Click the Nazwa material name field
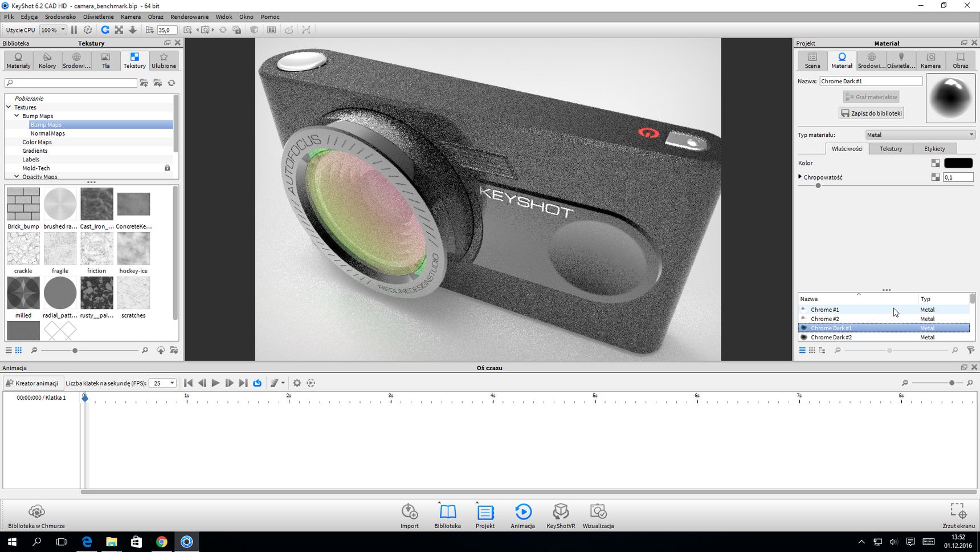This screenshot has height=552, width=980. click(871, 81)
